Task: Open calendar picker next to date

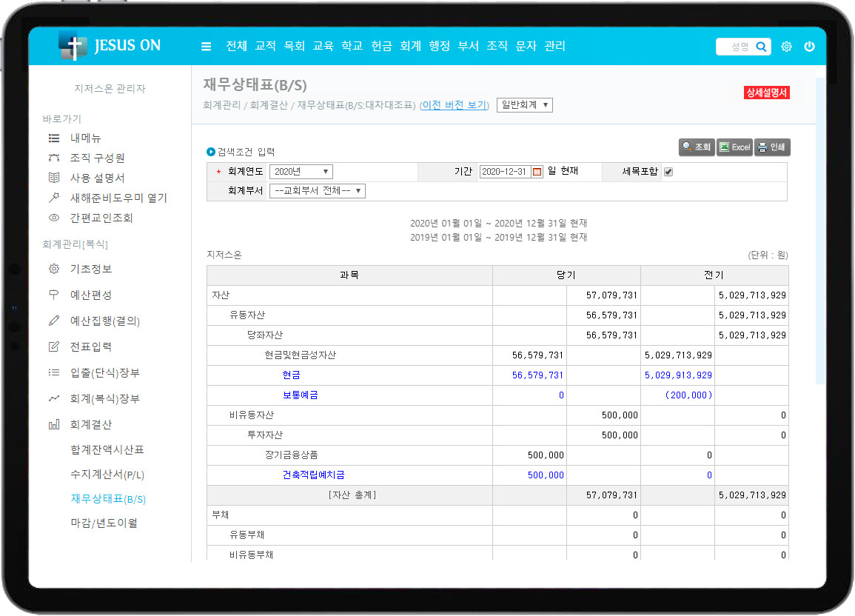Action: 537,172
